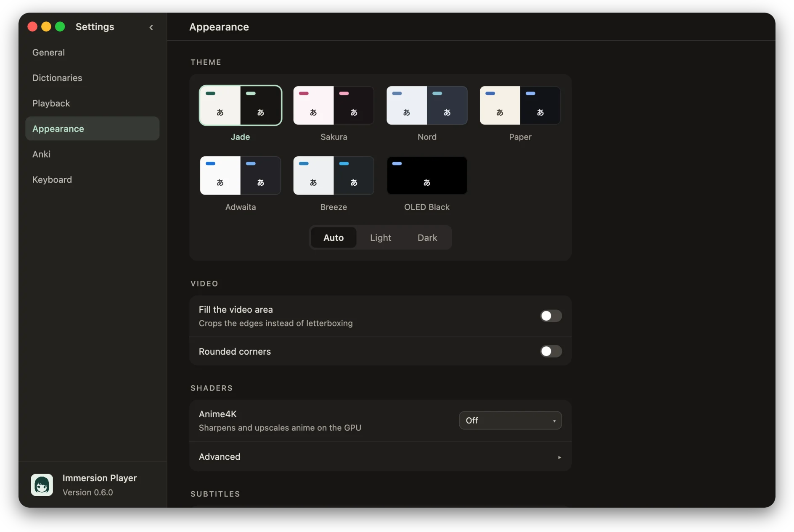Expand the Advanced shaders section
This screenshot has width=794, height=532.
click(380, 457)
